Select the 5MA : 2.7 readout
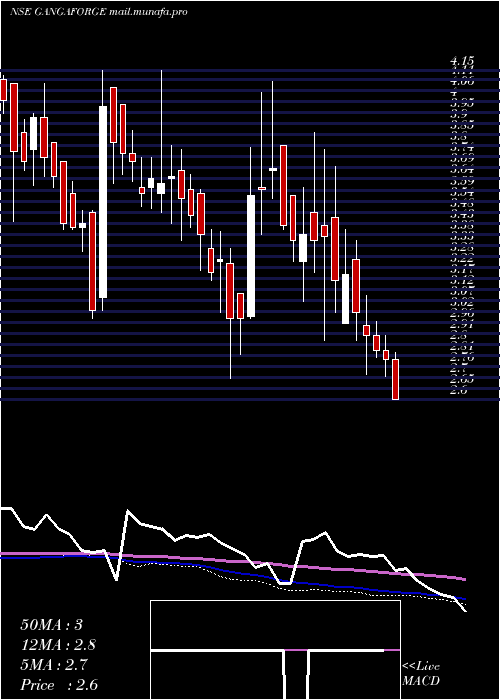Image resolution: width=500 pixels, height=700 pixels. point(54,665)
